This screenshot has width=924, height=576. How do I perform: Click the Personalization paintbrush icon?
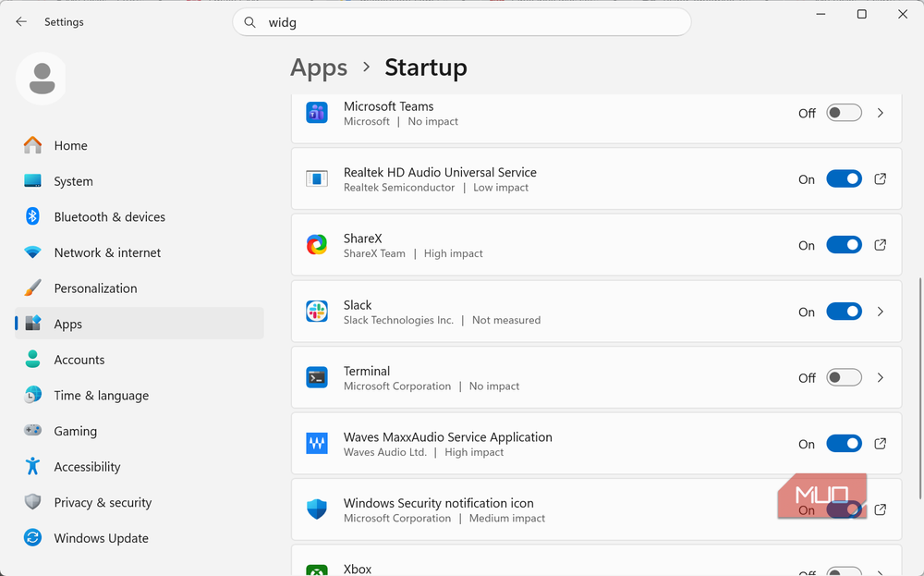pyautogui.click(x=33, y=288)
